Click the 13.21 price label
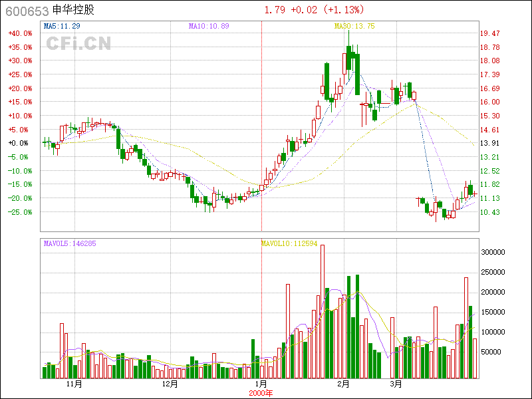 click(490, 157)
